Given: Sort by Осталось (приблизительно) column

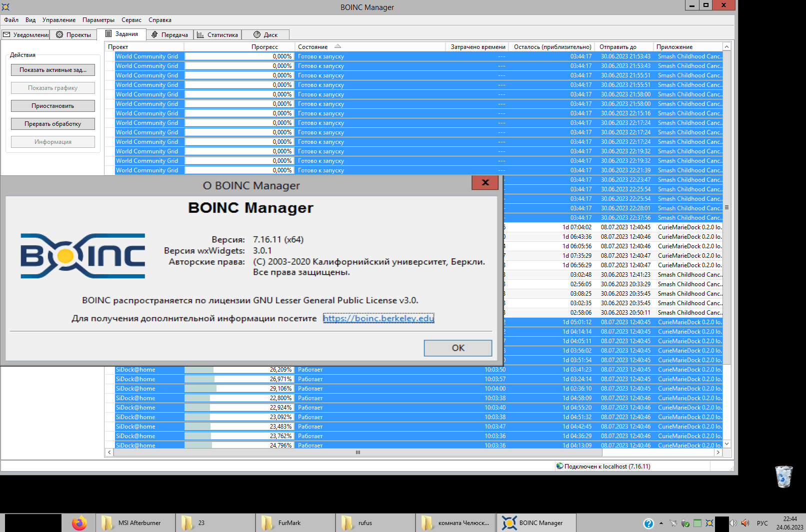Looking at the screenshot, I should (552, 47).
